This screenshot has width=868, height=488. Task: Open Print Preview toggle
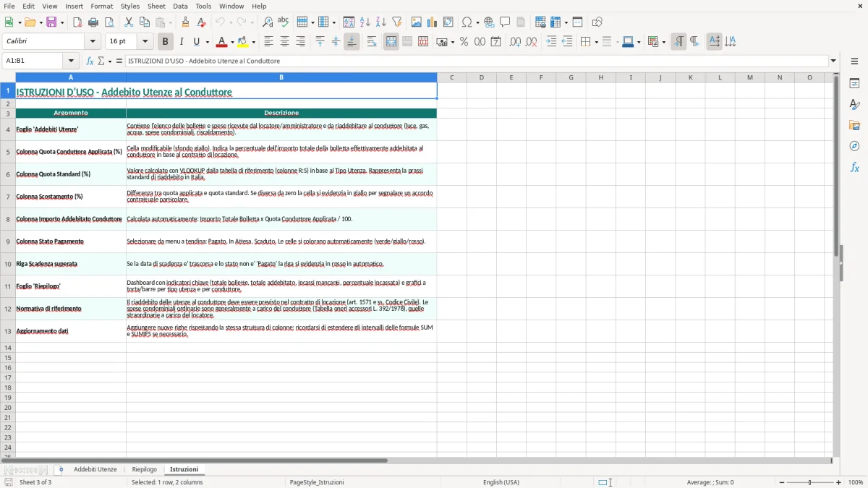pos(109,22)
